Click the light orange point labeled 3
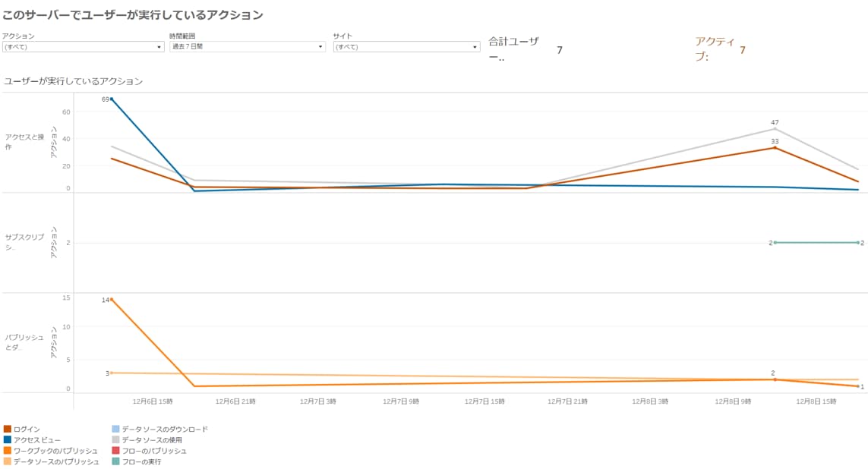Viewport: 868px width, 469px height. pyautogui.click(x=112, y=373)
